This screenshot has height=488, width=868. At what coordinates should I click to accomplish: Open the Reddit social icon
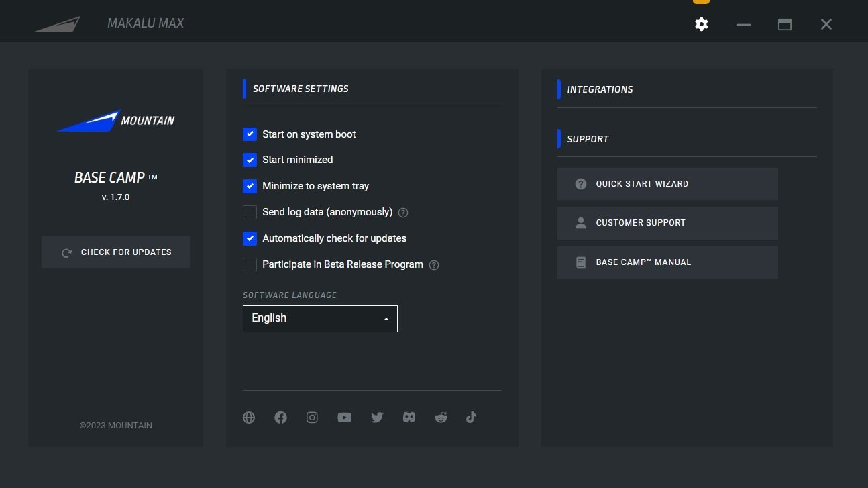point(441,418)
